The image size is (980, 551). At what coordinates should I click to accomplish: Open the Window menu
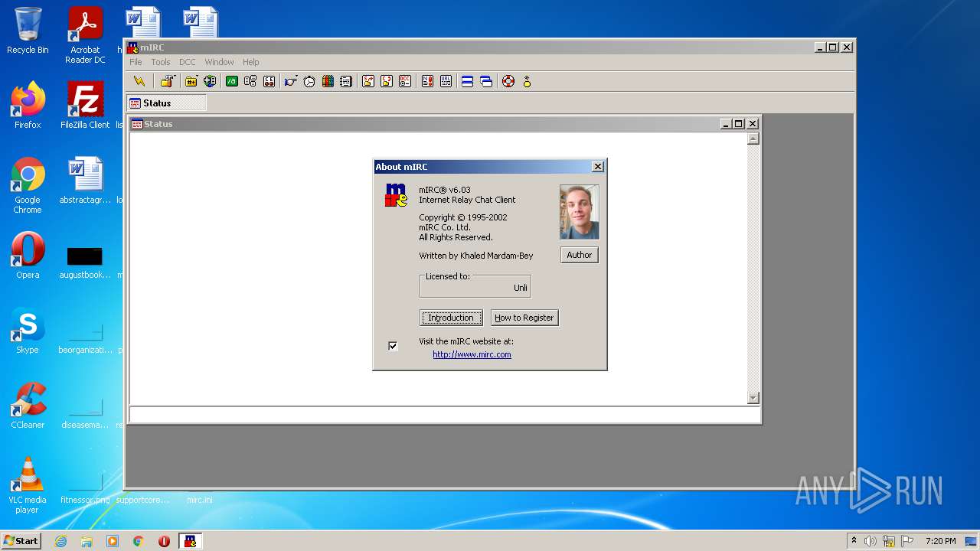[x=219, y=62]
